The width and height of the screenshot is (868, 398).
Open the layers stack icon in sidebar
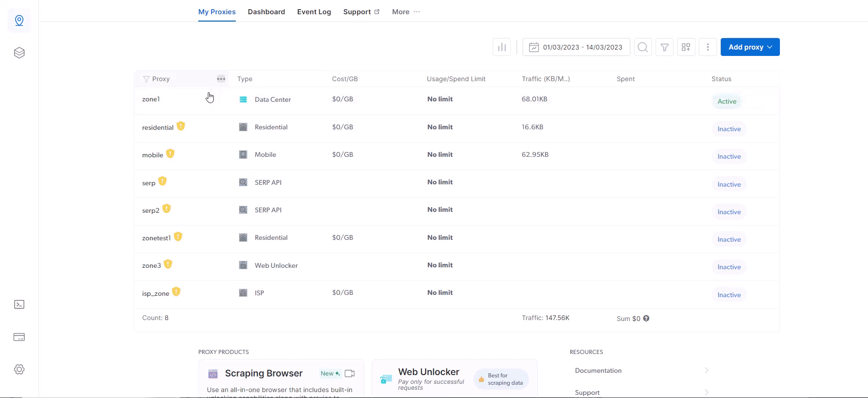[x=19, y=53]
